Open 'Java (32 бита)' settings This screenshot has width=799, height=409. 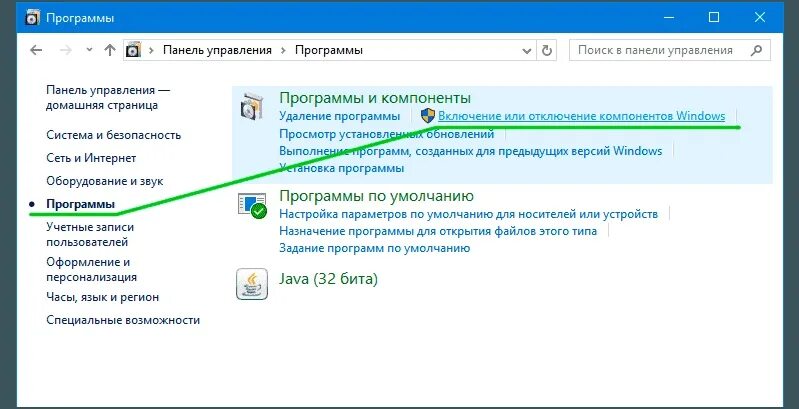329,279
